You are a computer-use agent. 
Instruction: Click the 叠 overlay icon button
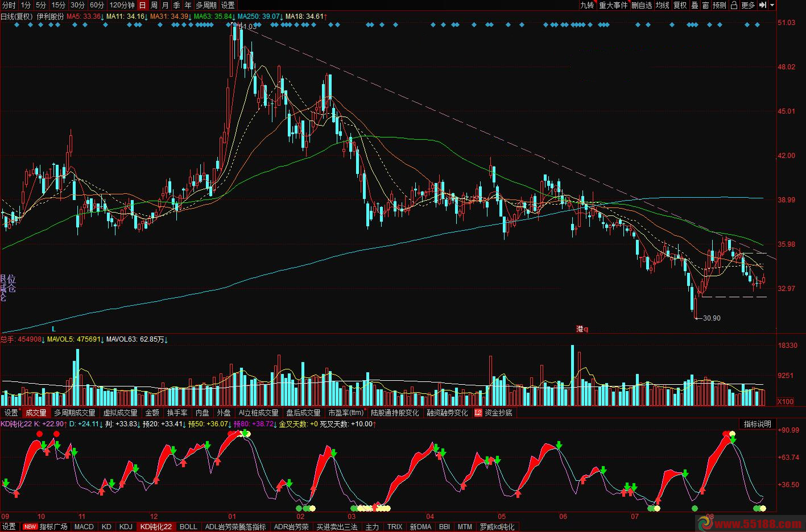[x=695, y=5]
